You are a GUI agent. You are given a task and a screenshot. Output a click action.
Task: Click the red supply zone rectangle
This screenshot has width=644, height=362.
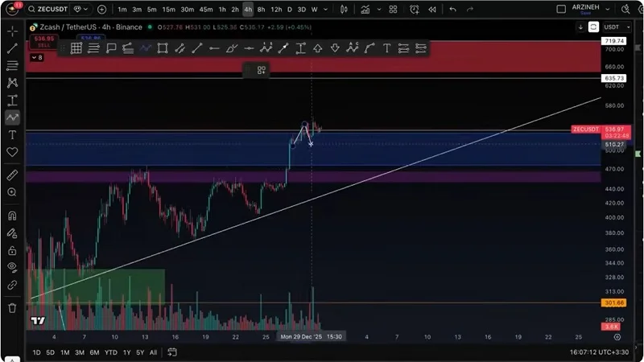(x=322, y=56)
